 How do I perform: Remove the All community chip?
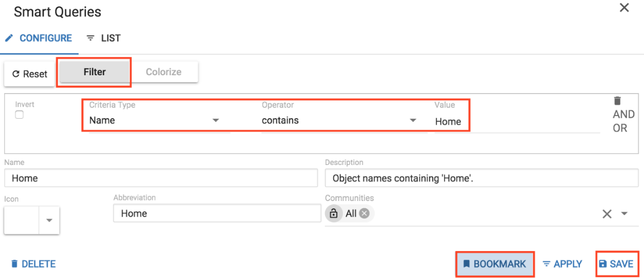click(364, 213)
